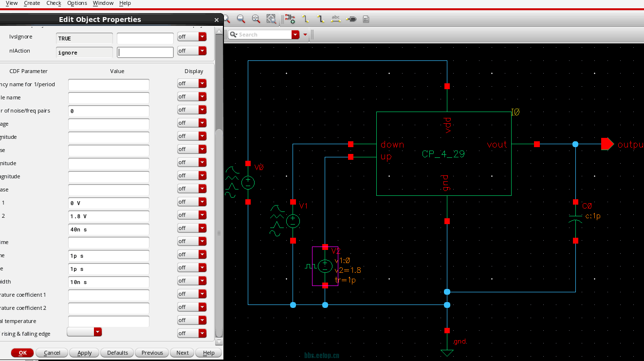Select the C0 capacitor in the schematic
This screenshot has width=644, height=361.
[x=575, y=218]
